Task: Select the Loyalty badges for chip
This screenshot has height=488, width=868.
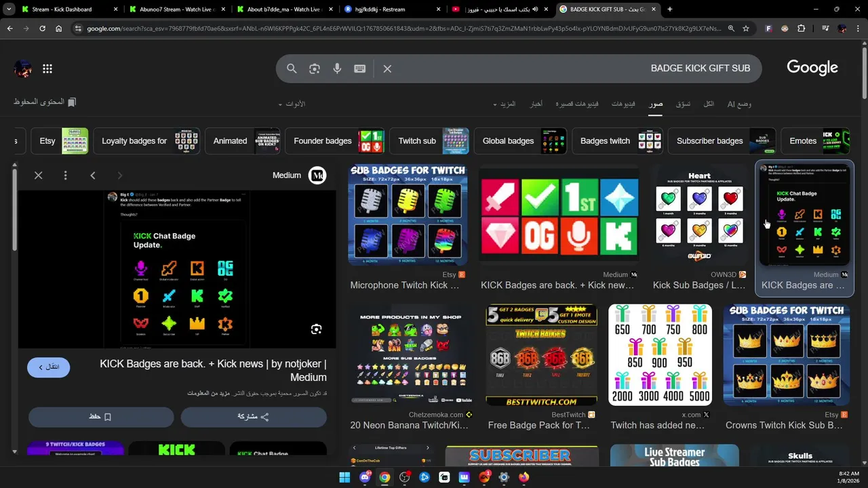Action: pos(146,141)
